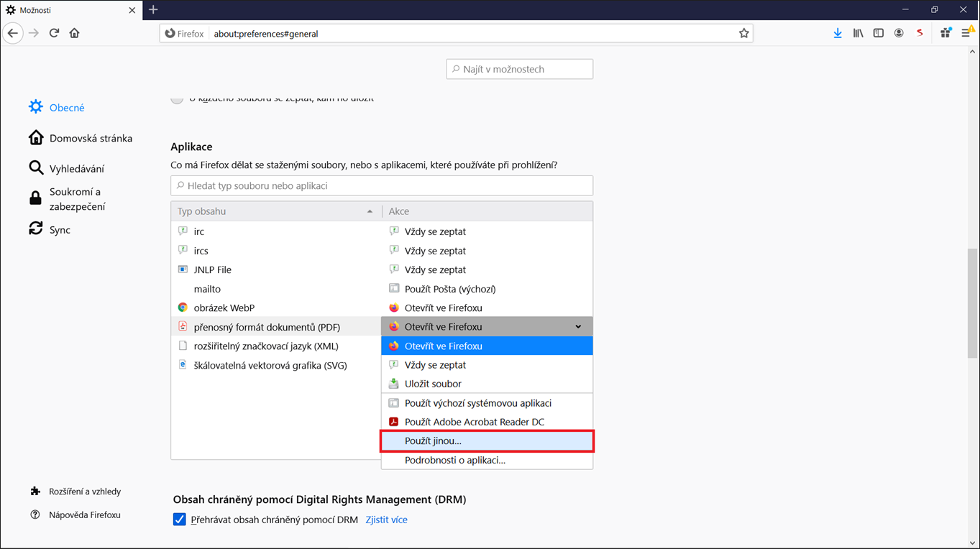Uncheck the DRM playback checkbox
980x549 pixels.
click(180, 520)
